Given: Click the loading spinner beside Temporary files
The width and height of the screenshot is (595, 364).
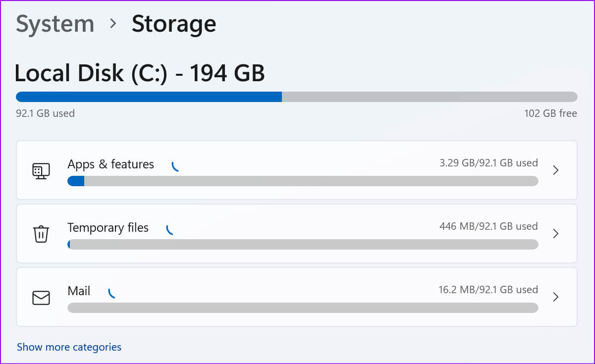Looking at the screenshot, I should click(x=169, y=230).
